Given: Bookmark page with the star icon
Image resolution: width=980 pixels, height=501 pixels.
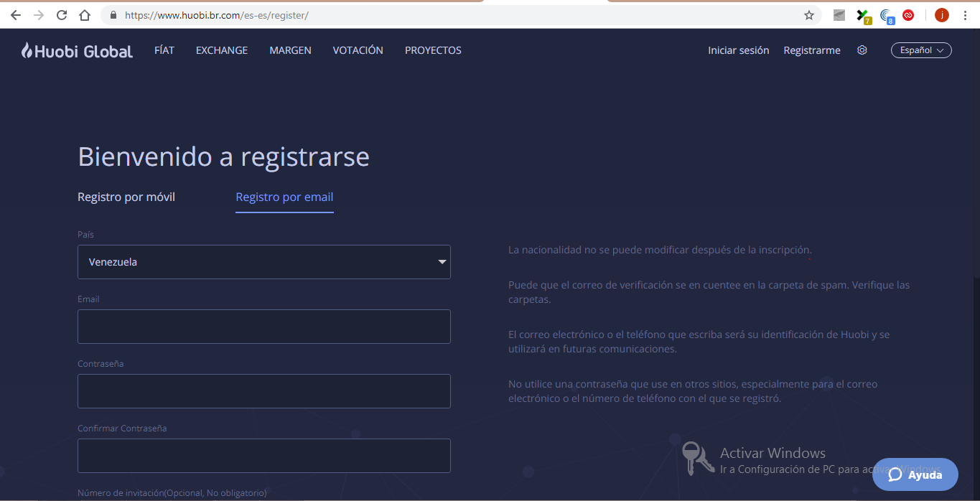Looking at the screenshot, I should coord(809,15).
